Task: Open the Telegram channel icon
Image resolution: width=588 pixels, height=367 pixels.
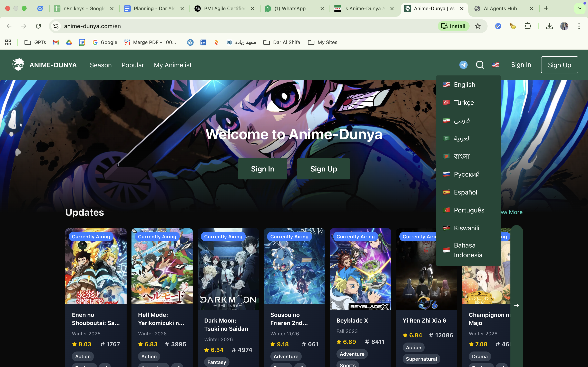Action: [x=463, y=65]
